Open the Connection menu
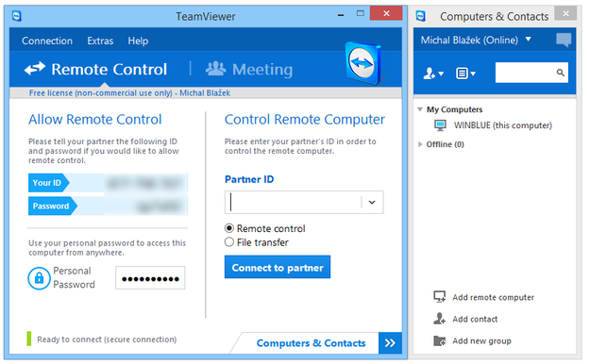 (47, 41)
